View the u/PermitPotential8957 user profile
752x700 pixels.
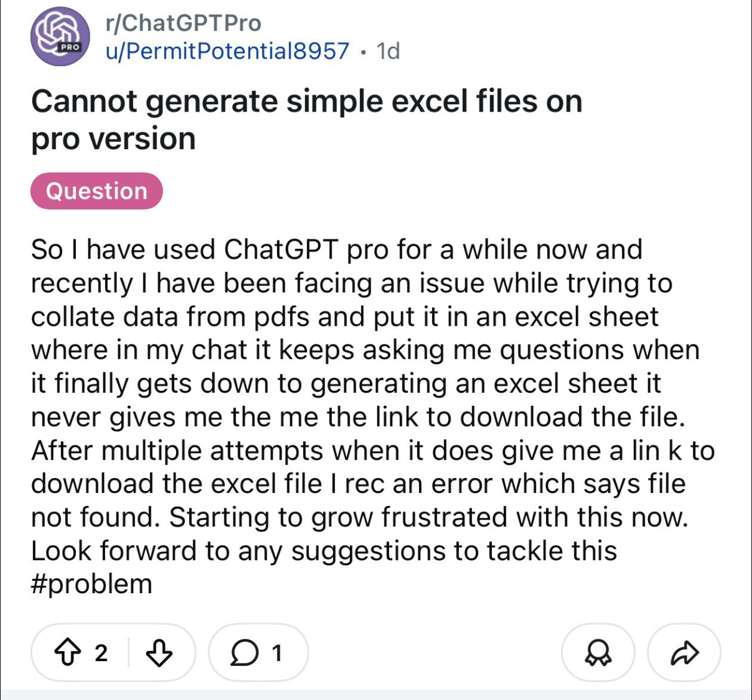pos(227,51)
